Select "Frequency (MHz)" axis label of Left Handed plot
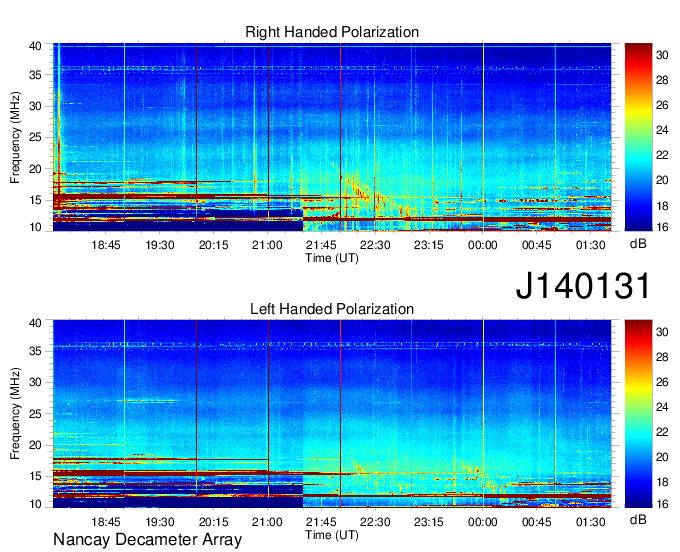The image size is (680, 552). tap(15, 414)
